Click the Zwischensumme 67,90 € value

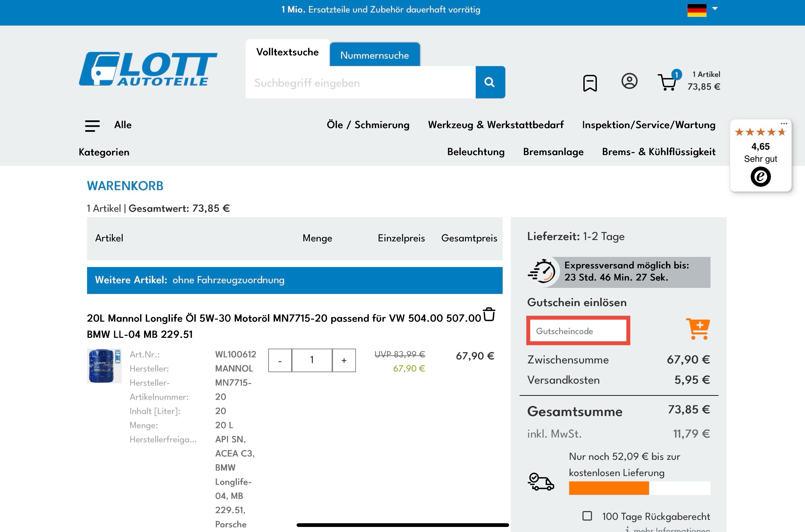pyautogui.click(x=688, y=360)
